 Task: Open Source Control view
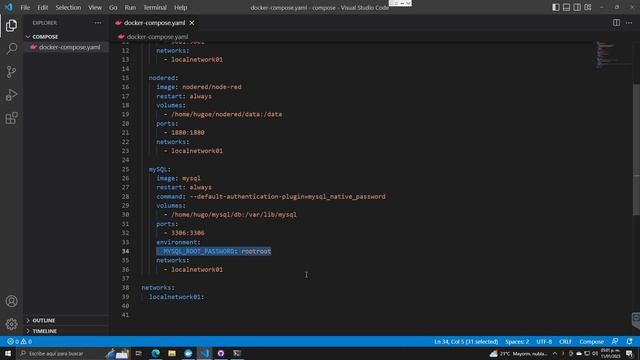pos(11,72)
